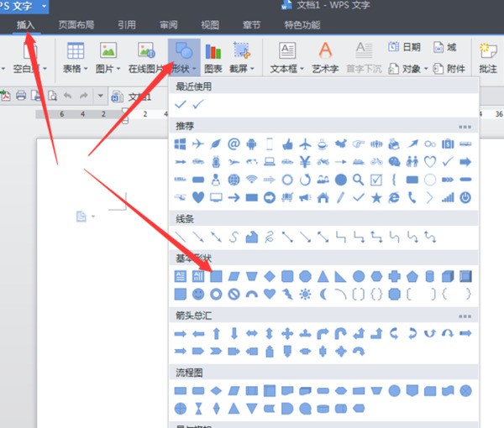The width and height of the screenshot is (504, 428).
Task: Open the 审阅 review tab
Action: click(x=168, y=25)
